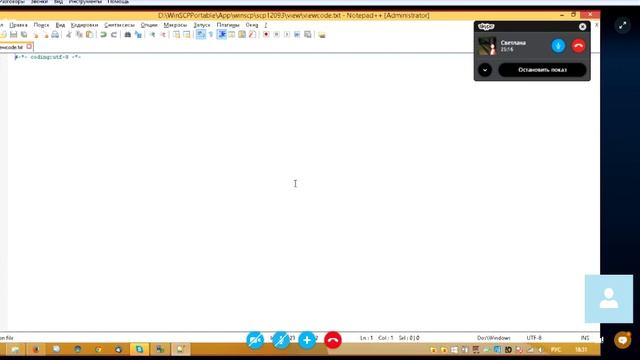Click the last icon on Notepad++ toolbar
This screenshot has height=360, width=640.
point(322,35)
